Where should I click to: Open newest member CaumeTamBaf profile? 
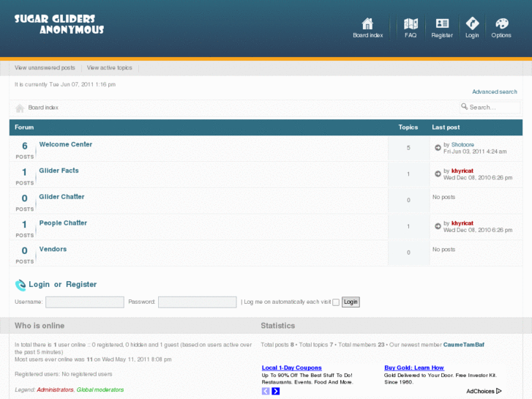[x=463, y=345]
